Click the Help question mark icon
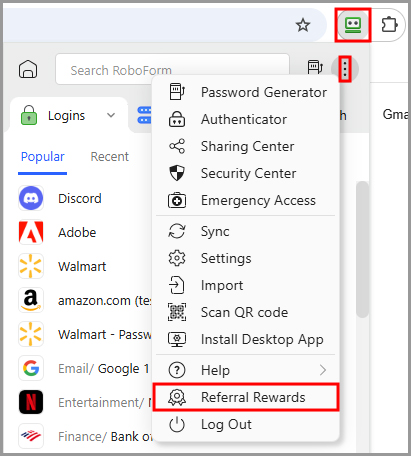 point(177,370)
